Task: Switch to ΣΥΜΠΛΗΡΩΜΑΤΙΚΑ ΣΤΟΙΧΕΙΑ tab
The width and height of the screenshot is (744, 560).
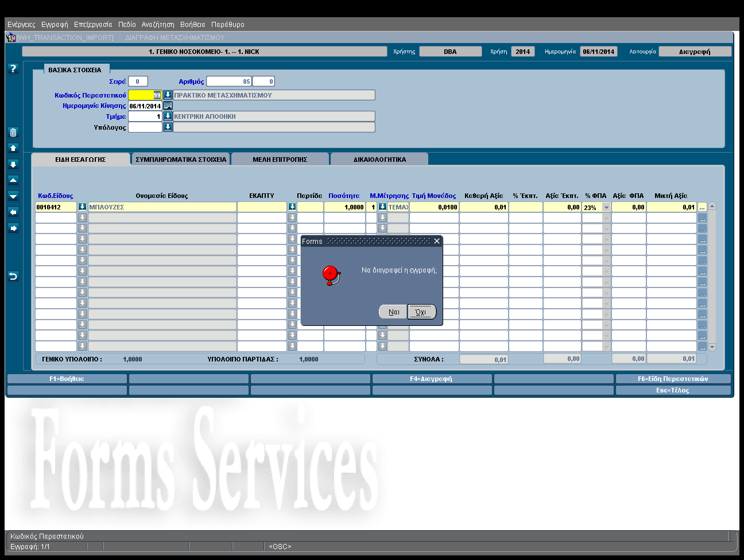Action: [181, 159]
